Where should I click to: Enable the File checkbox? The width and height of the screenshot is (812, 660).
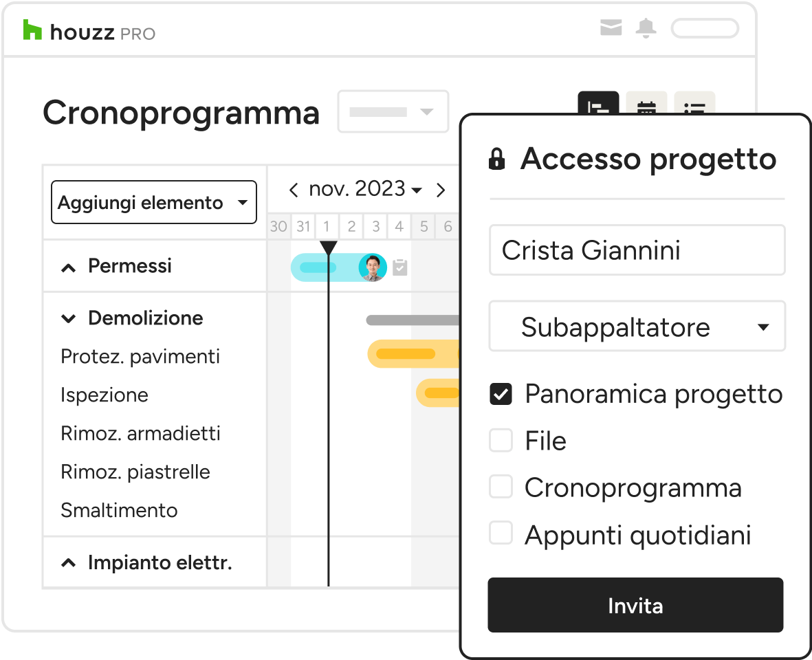coord(501,441)
